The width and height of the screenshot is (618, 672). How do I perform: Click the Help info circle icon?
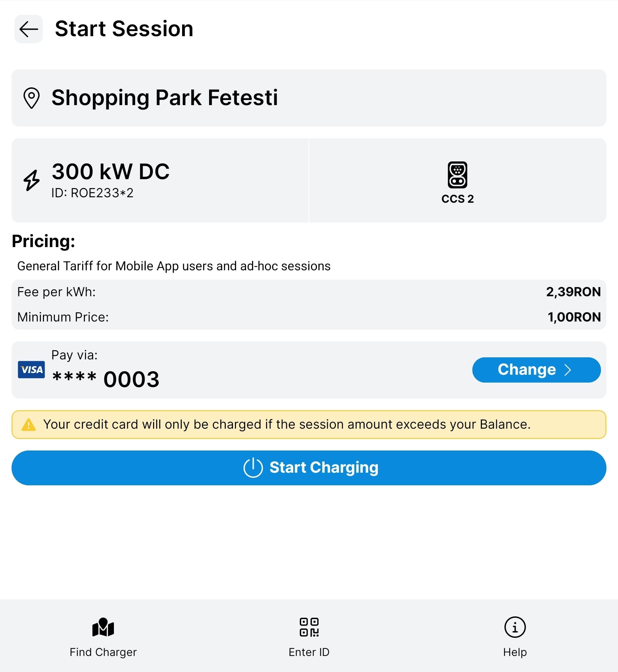click(x=515, y=627)
